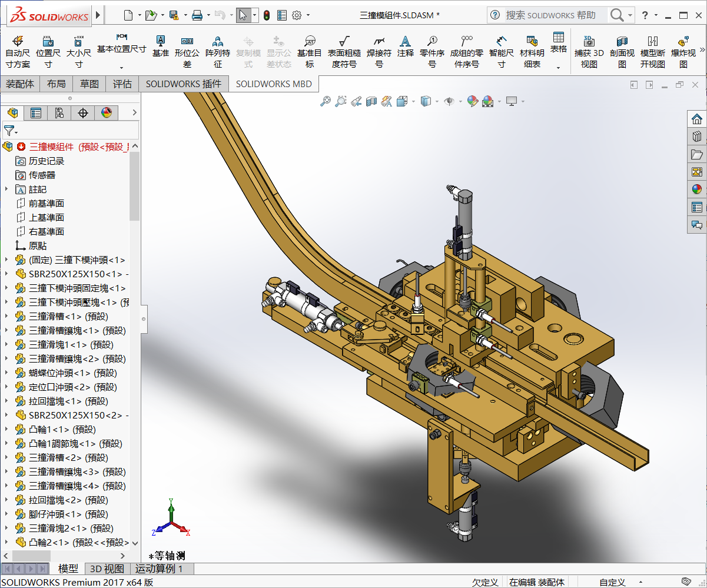This screenshot has height=588, width=707.
Task: Click the 自定义 units status bar entry
Action: 612,582
